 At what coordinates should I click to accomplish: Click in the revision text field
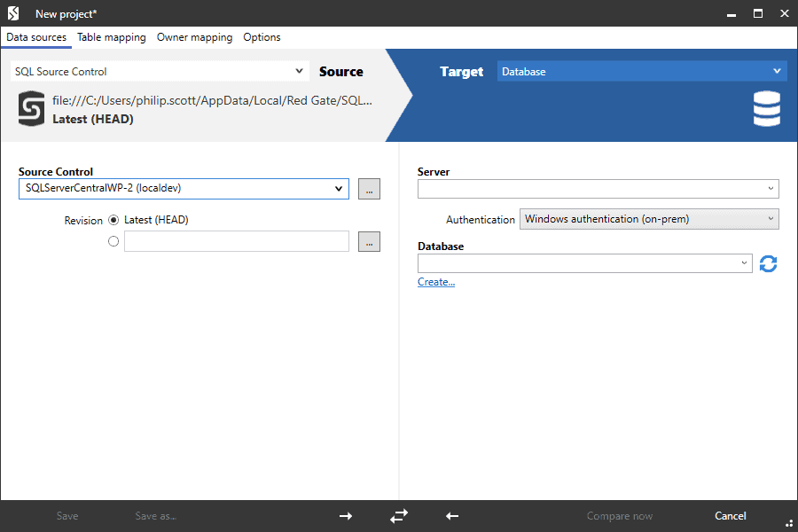click(237, 241)
